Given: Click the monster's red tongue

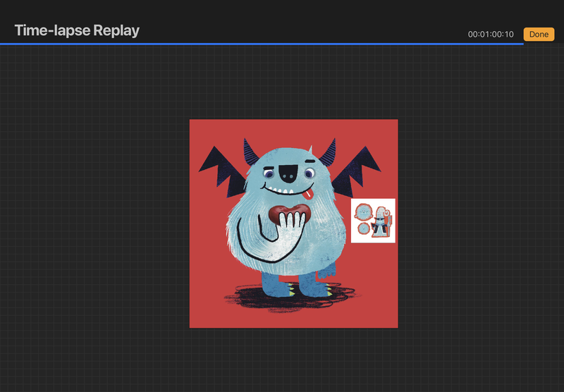Looking at the screenshot, I should [309, 195].
